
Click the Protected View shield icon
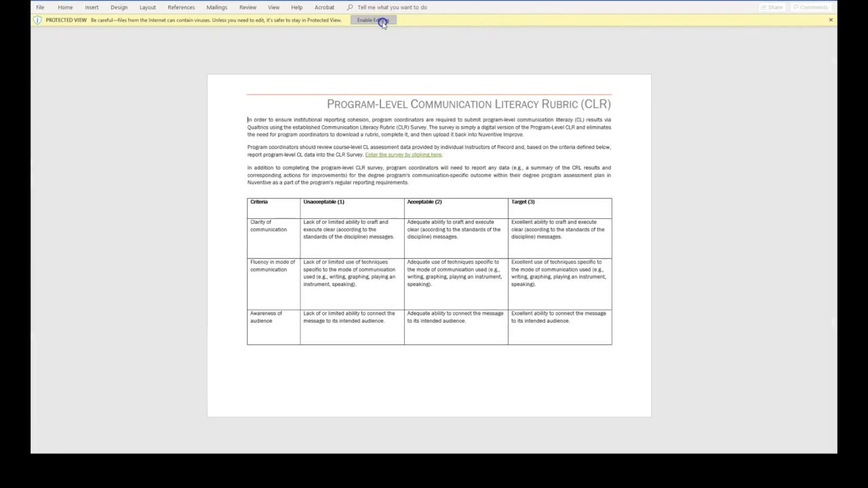tap(37, 20)
